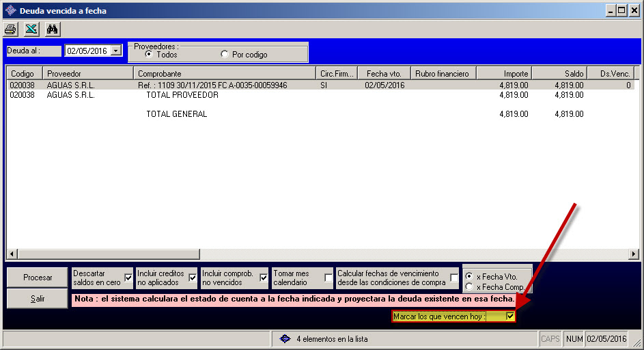Click the application icon in title bar
Viewport: 644px width, 350px height.
[x=10, y=10]
